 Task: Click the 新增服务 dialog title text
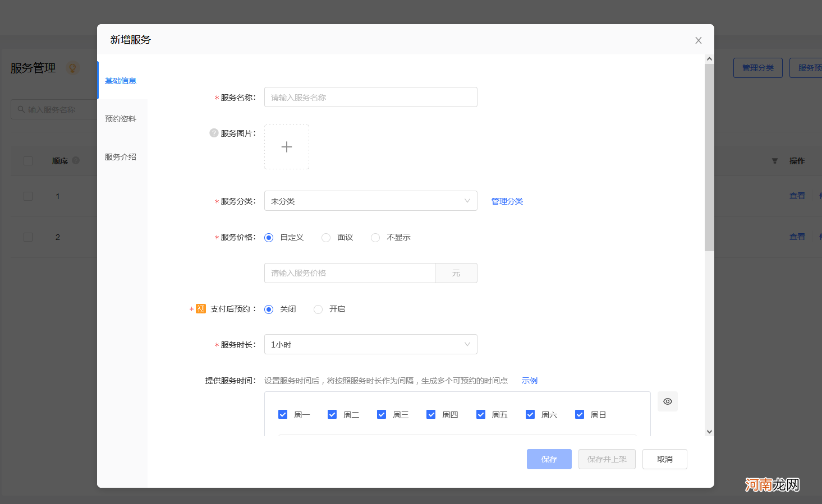pyautogui.click(x=130, y=40)
